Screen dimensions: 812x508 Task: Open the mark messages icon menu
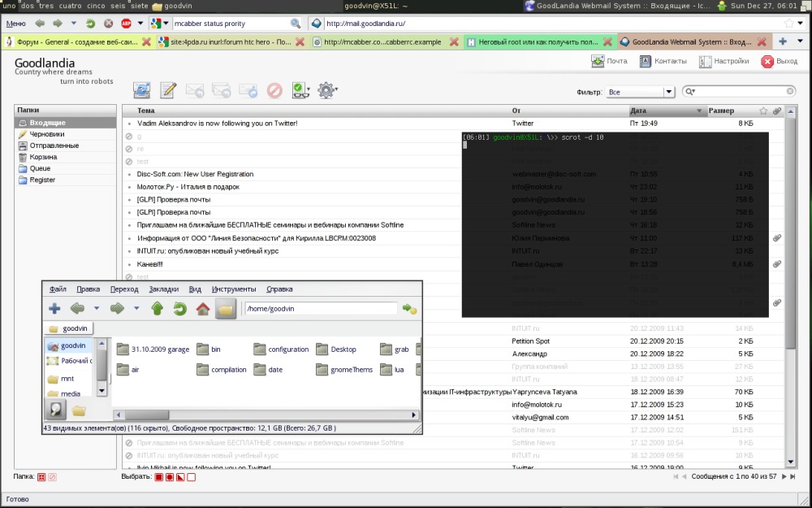pyautogui.click(x=301, y=90)
